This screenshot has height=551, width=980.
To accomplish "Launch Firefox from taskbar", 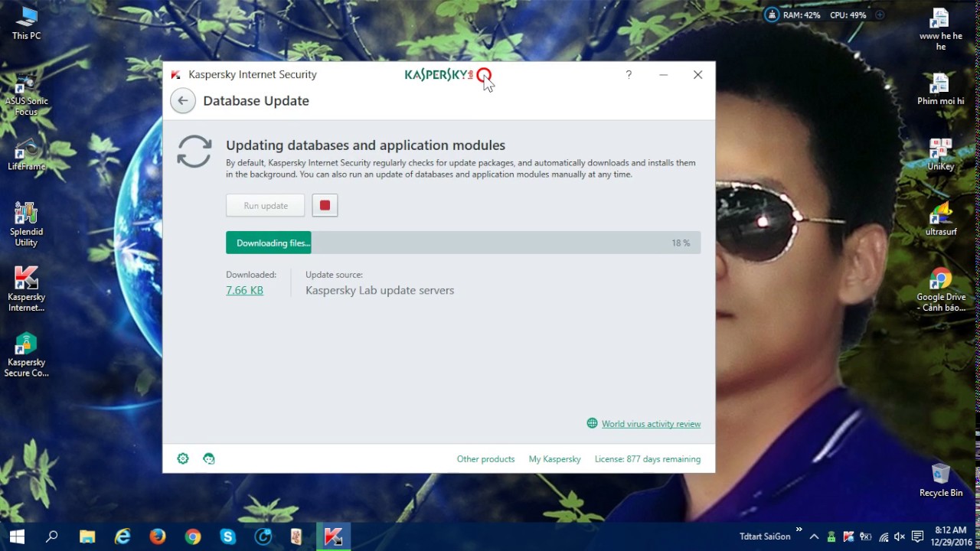I will [x=158, y=536].
